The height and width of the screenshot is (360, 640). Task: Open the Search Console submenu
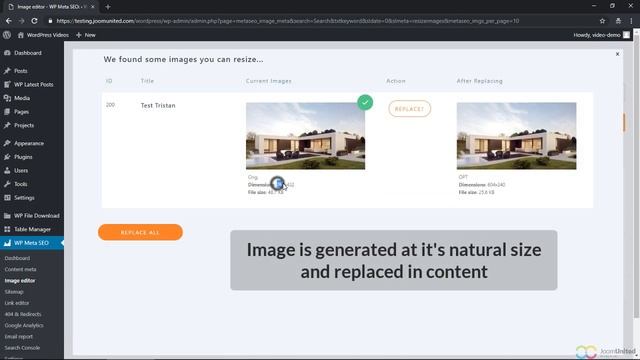pos(22,348)
